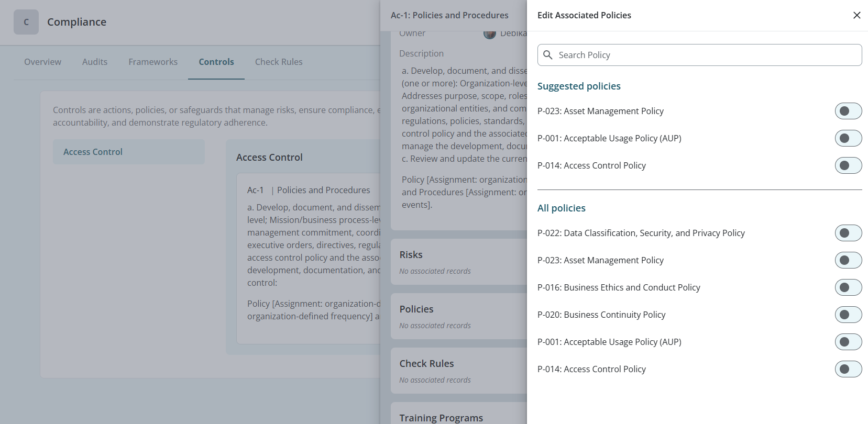The width and height of the screenshot is (868, 424).
Task: Select the Controls tab
Action: [x=216, y=62]
